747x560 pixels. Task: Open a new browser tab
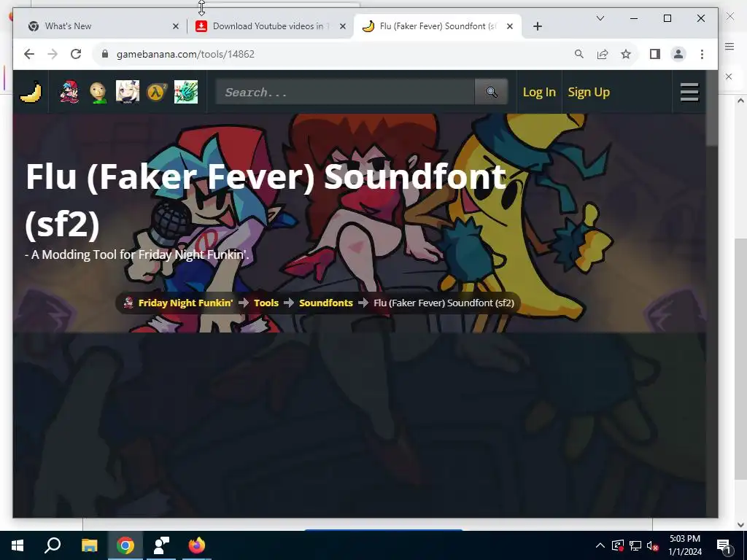click(x=538, y=26)
